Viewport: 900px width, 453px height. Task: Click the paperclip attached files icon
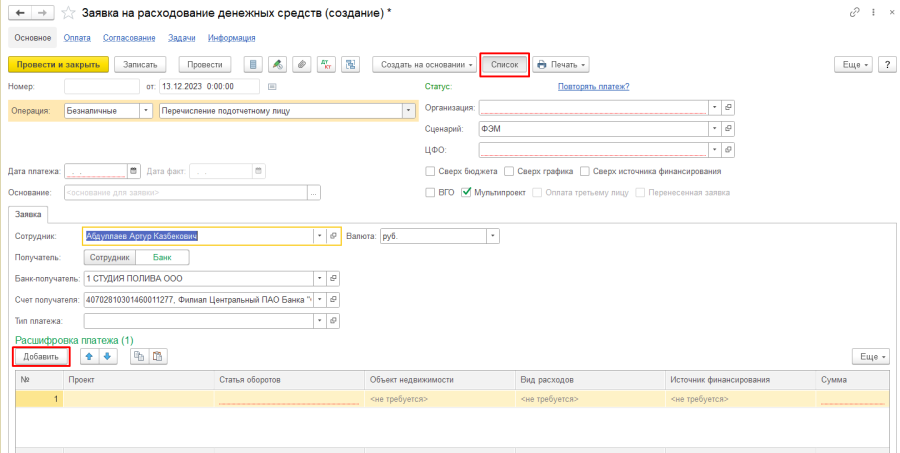(302, 64)
